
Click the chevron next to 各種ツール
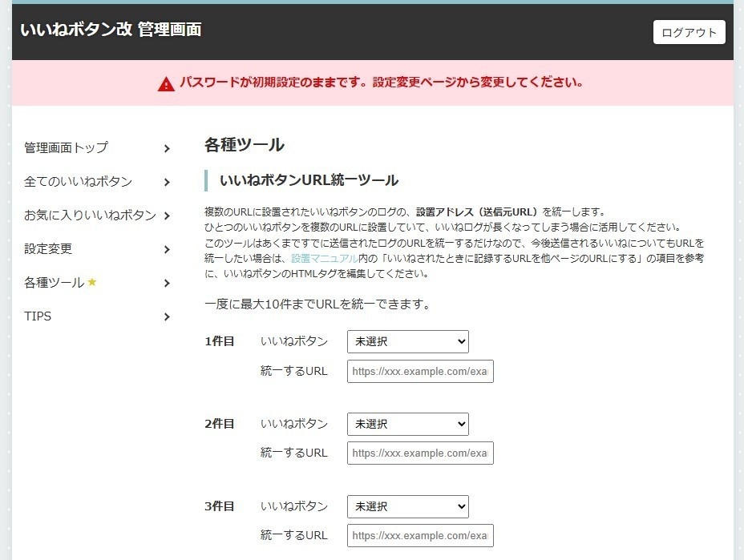[167, 283]
